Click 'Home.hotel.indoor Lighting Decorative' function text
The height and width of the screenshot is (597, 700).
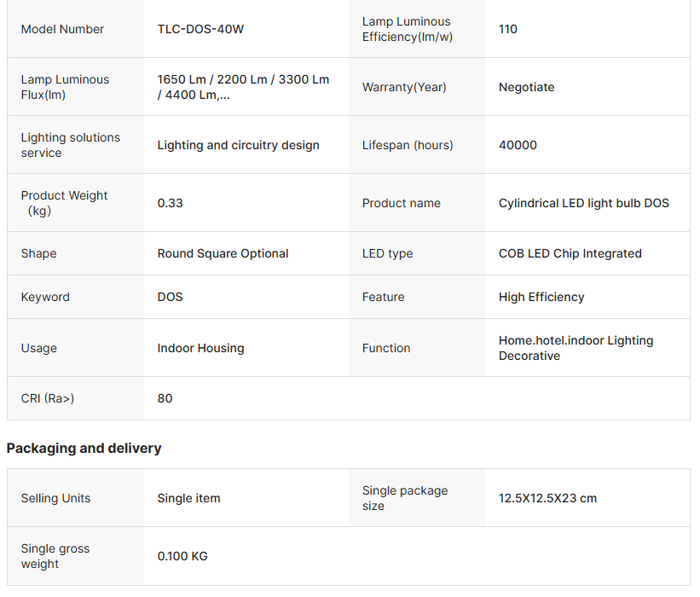pos(576,348)
